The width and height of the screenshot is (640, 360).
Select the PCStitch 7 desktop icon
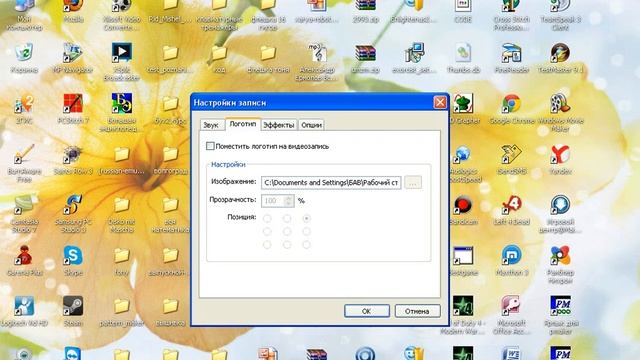tap(73, 109)
